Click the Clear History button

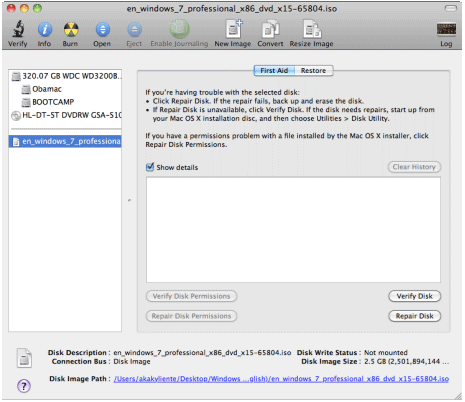[x=414, y=167]
